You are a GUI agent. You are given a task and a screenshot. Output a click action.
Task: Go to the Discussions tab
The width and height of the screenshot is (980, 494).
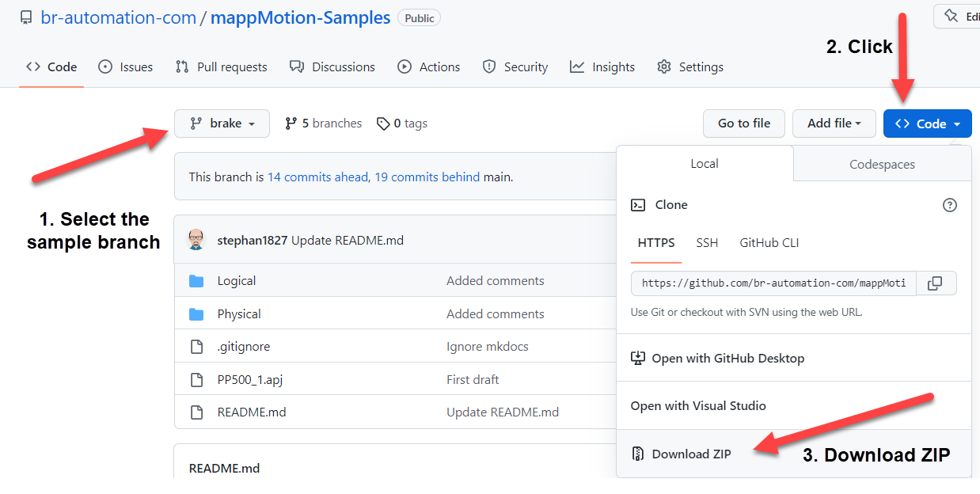click(x=332, y=67)
